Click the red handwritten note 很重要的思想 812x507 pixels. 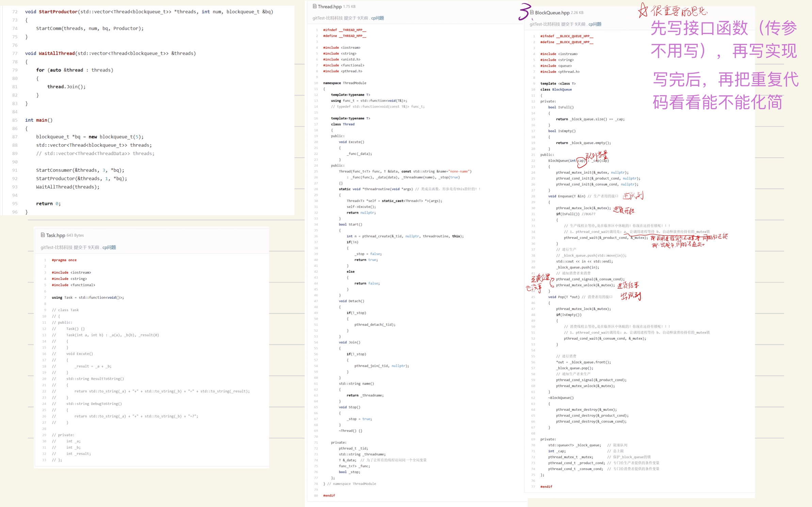pos(679,11)
